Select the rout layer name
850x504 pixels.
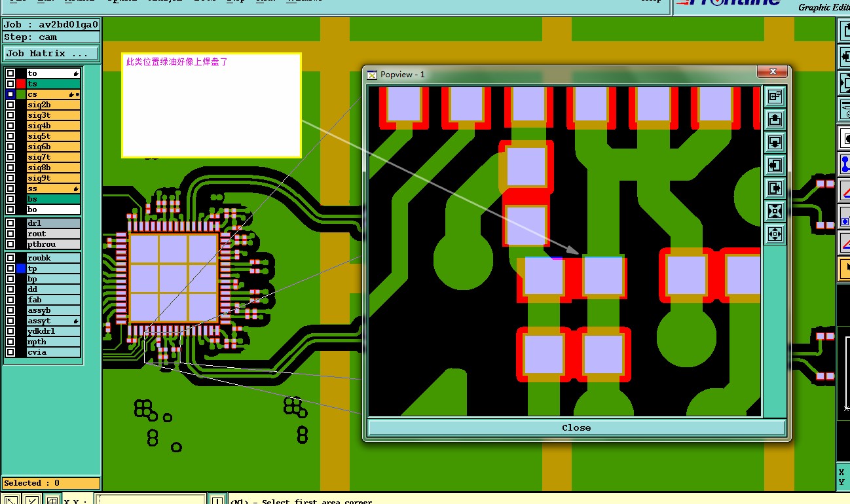point(53,234)
